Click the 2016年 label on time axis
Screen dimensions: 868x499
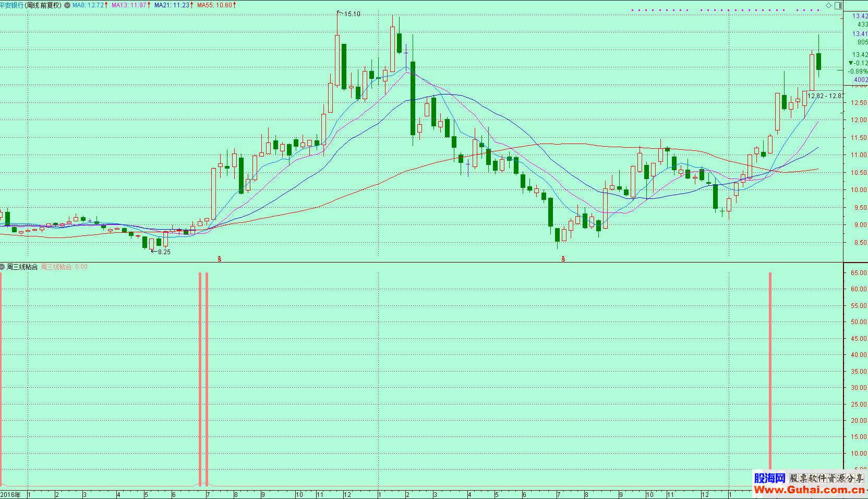[x=10, y=494]
